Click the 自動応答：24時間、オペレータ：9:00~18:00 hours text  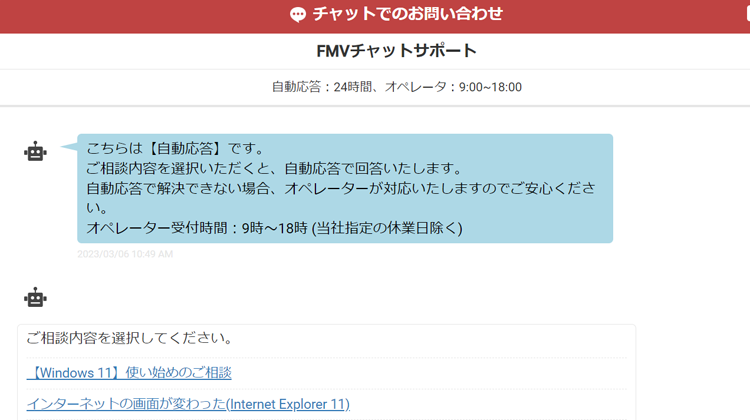point(397,87)
